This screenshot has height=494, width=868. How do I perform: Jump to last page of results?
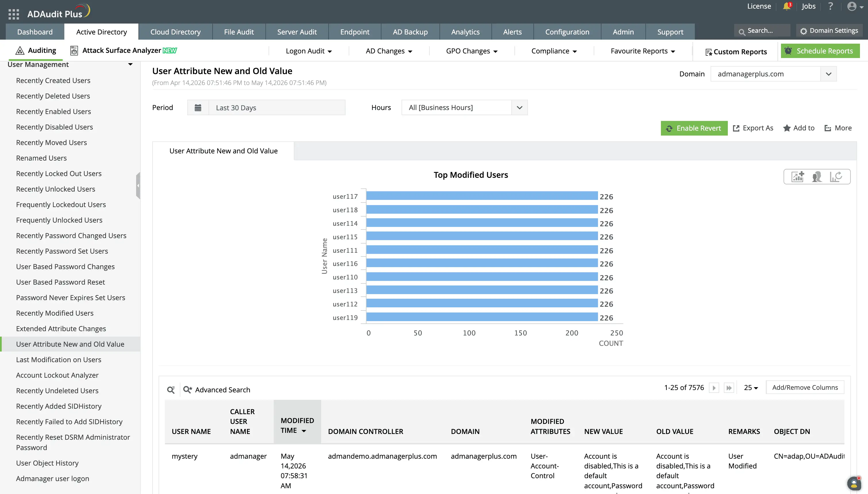(729, 388)
